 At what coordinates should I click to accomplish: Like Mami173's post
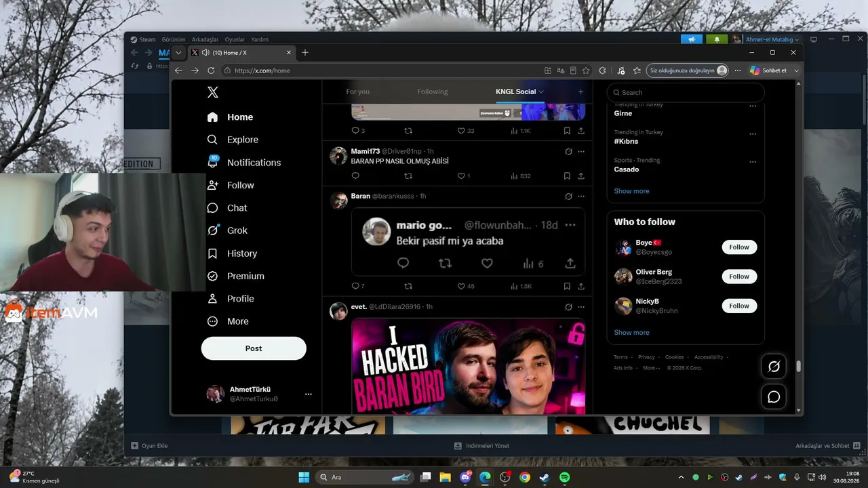(464, 176)
